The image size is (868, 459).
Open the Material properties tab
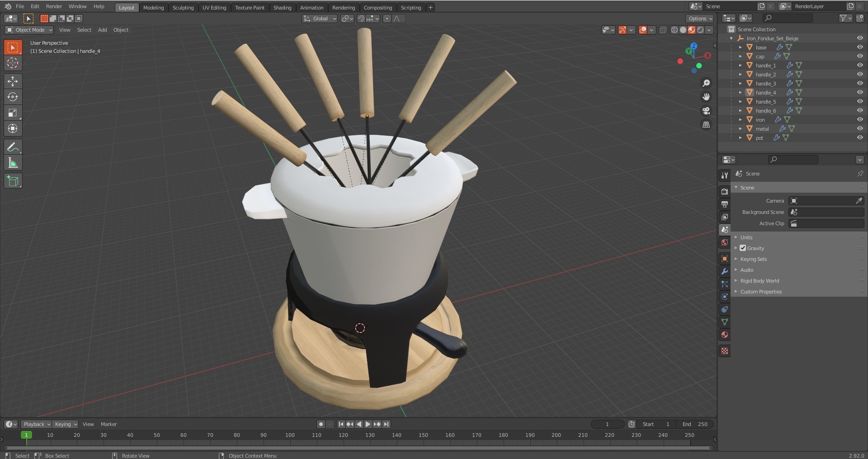pyautogui.click(x=725, y=335)
